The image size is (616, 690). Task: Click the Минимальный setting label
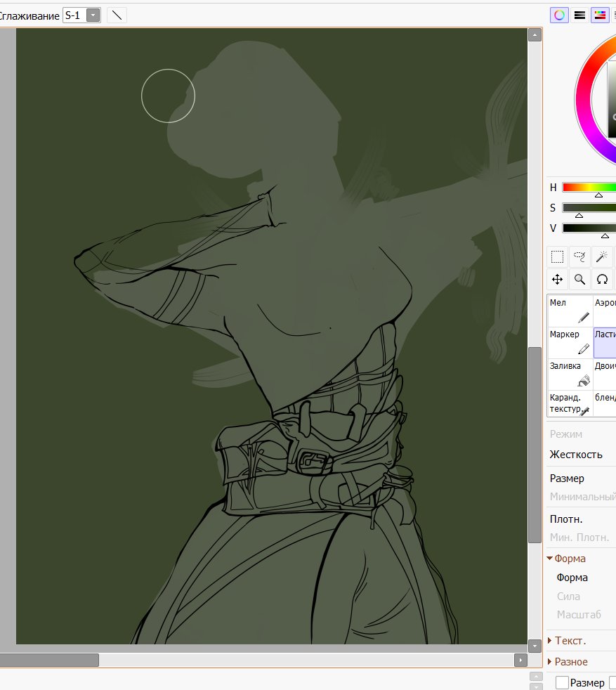(x=582, y=497)
